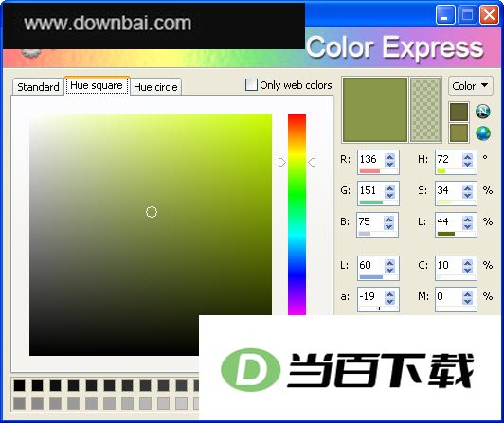Viewport: 504px width, 423px height.
Task: Decrease the M magenta percent down arrow
Action: coord(467,302)
